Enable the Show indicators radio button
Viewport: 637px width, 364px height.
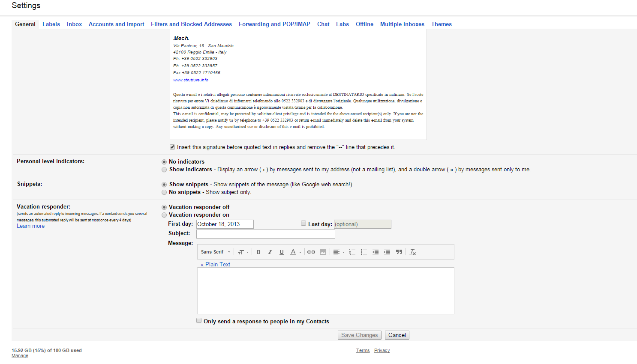pos(164,170)
